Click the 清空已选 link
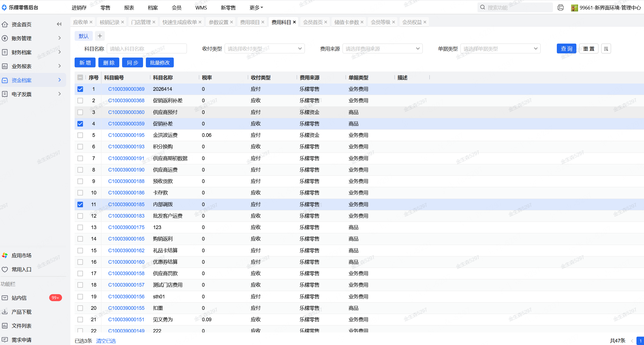This screenshot has height=345, width=644. 106,341
